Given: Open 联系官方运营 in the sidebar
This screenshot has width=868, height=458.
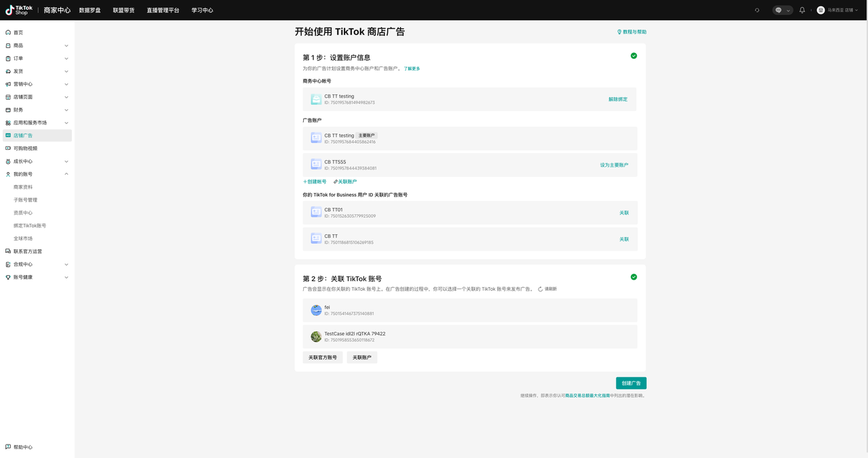Looking at the screenshot, I should [27, 251].
